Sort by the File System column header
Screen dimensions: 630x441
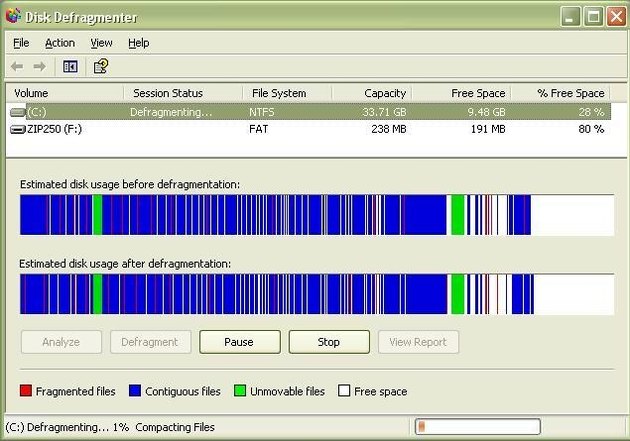[x=287, y=93]
